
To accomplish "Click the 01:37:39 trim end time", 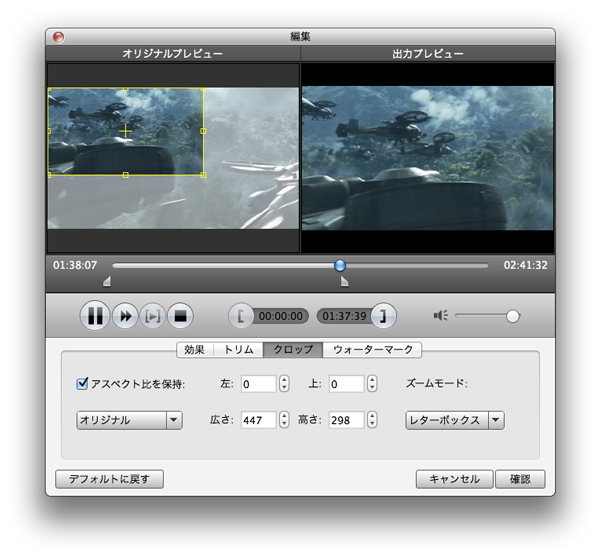I will (x=344, y=316).
